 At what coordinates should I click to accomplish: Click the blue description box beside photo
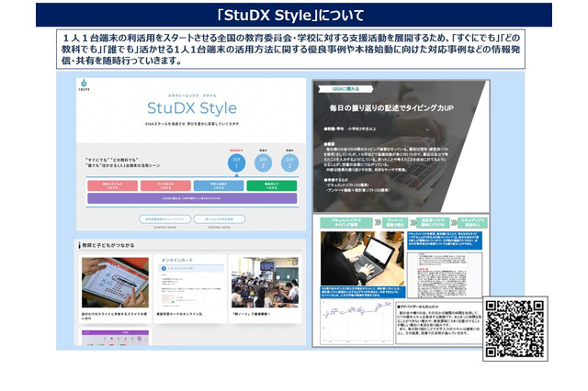445,240
